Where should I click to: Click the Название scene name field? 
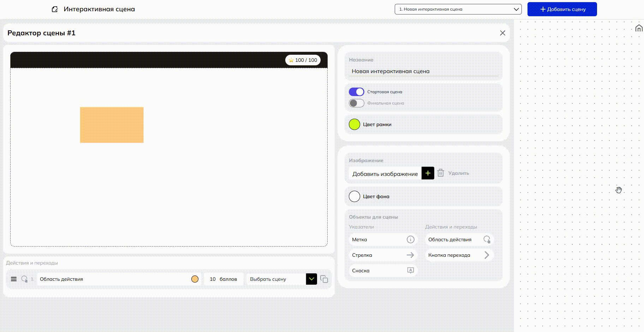(x=424, y=71)
